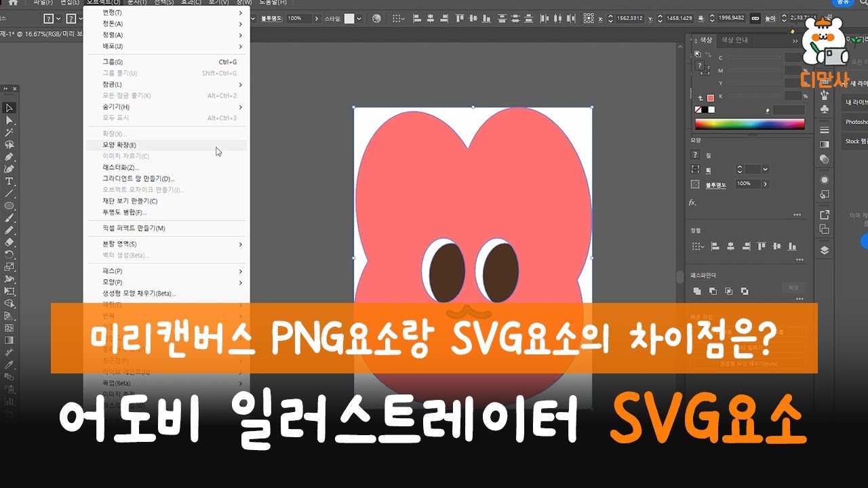Open the 스타일 style swatch dropdown
This screenshot has height=488, width=868.
359,18
